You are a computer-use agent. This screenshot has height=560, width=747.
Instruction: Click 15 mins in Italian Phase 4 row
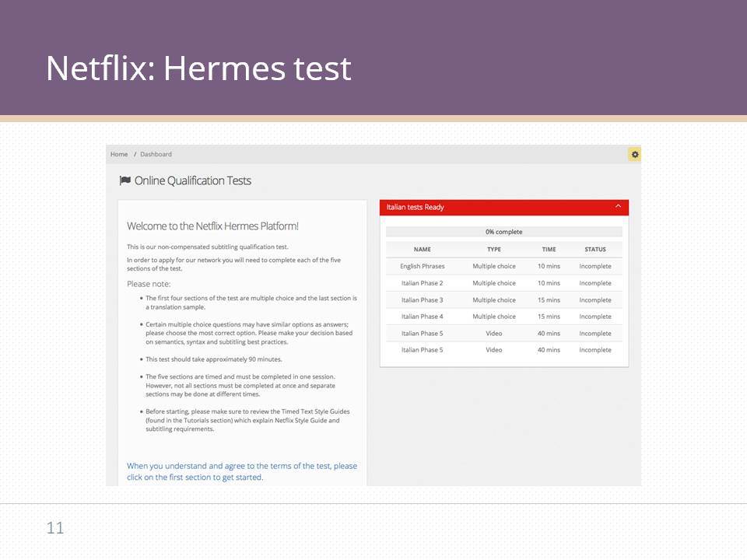tap(549, 317)
